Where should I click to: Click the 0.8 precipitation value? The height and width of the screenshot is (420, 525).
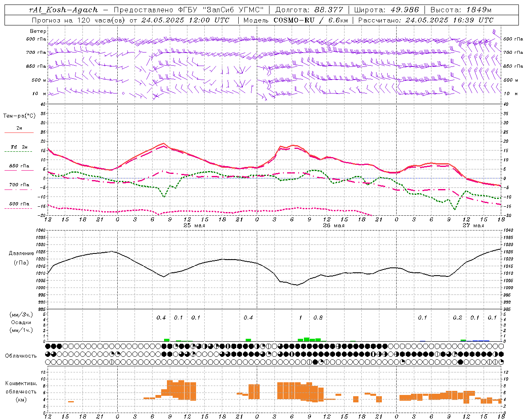(x=318, y=318)
